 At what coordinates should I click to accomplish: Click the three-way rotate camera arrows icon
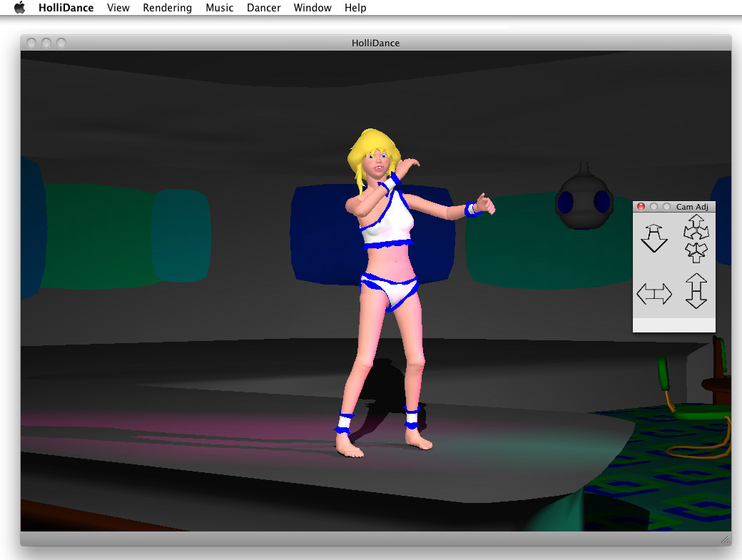click(x=696, y=238)
